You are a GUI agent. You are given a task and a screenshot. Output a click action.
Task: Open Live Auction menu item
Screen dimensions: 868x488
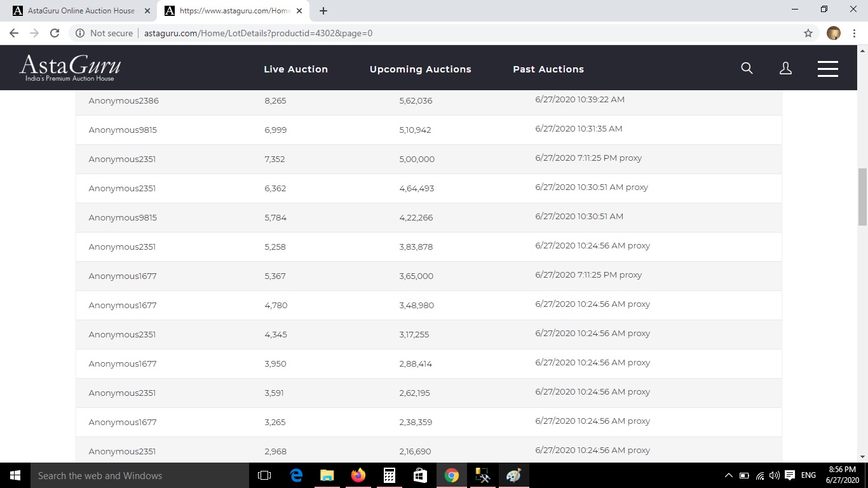tap(295, 69)
